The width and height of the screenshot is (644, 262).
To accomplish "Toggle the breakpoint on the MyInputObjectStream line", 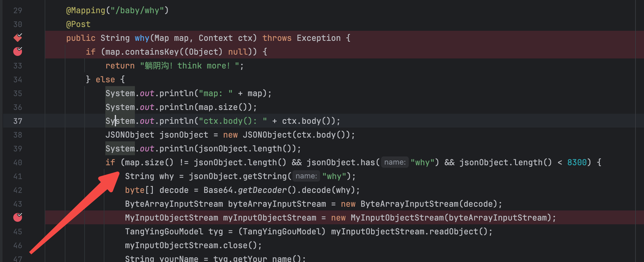I will (x=18, y=217).
